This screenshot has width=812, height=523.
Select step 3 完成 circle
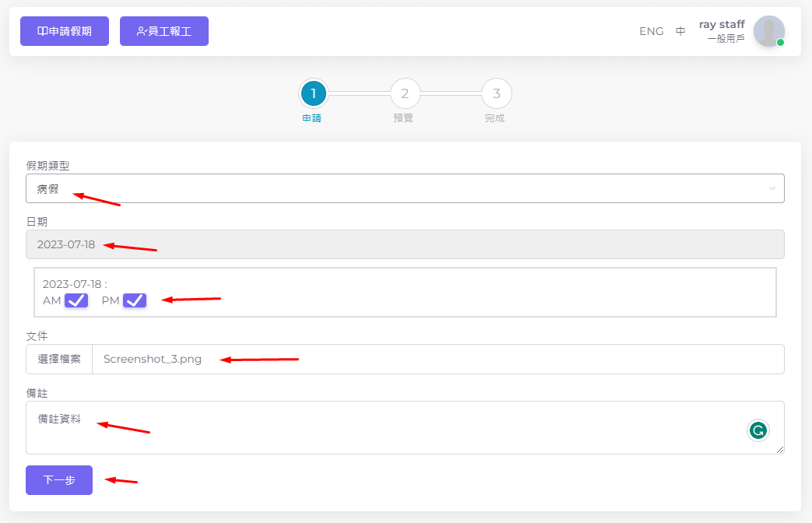pos(497,93)
